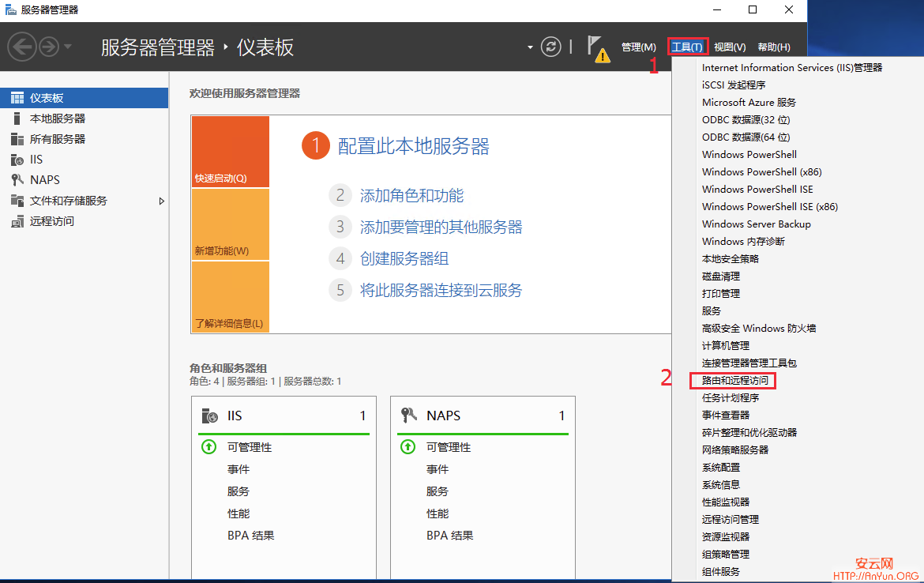Click the green 可管理性 status icon under IIS

point(208,447)
